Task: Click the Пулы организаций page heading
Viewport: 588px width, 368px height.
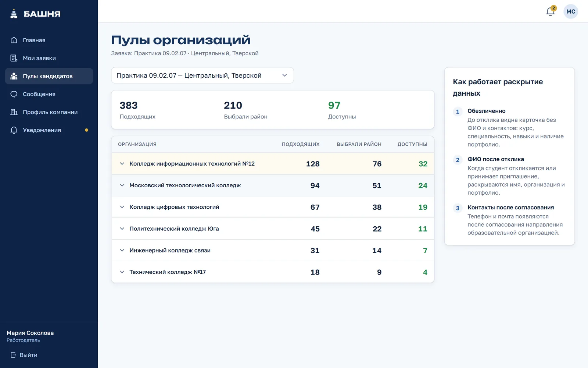Action: 181,40
